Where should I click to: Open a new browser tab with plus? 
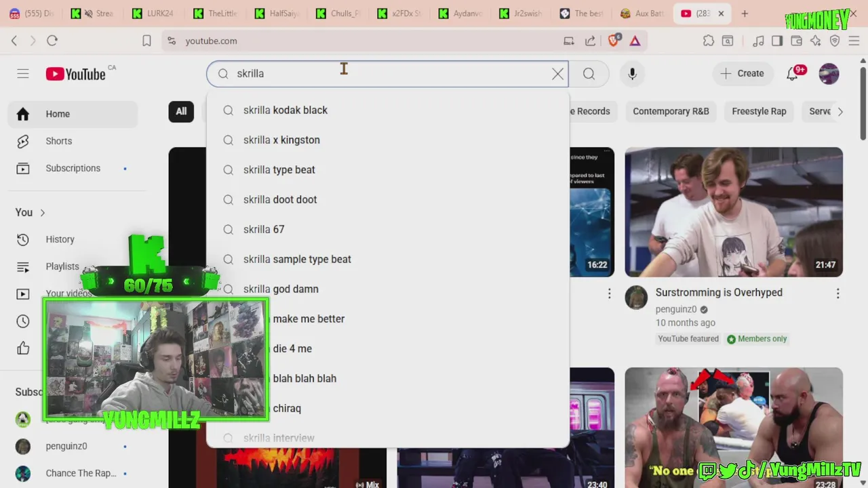(745, 14)
